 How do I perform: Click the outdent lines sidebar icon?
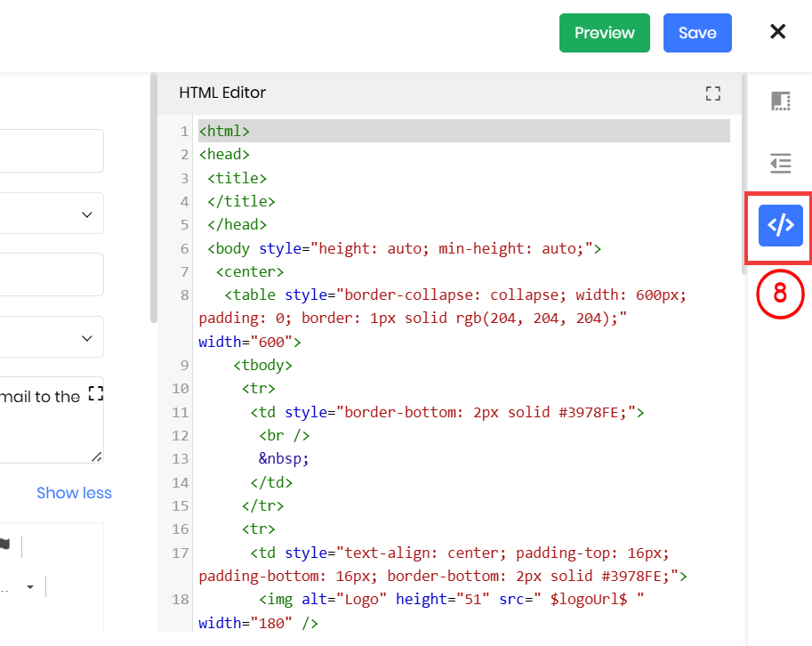coord(780,163)
